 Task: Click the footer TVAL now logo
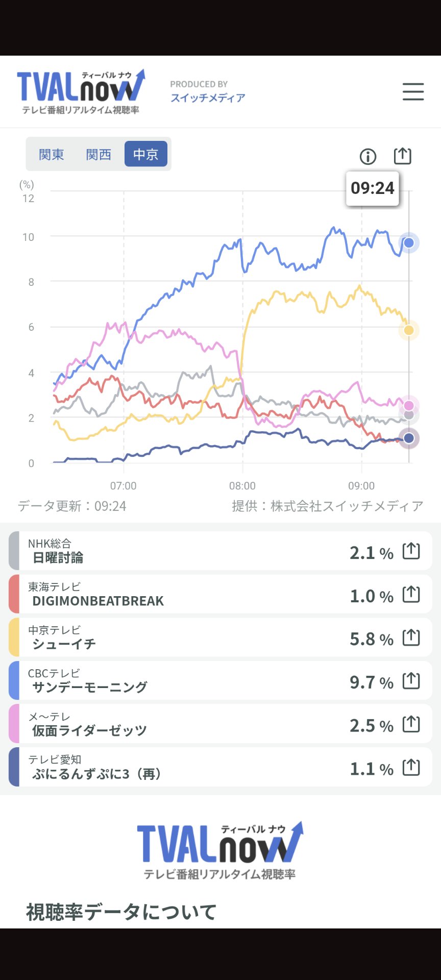pos(220,851)
